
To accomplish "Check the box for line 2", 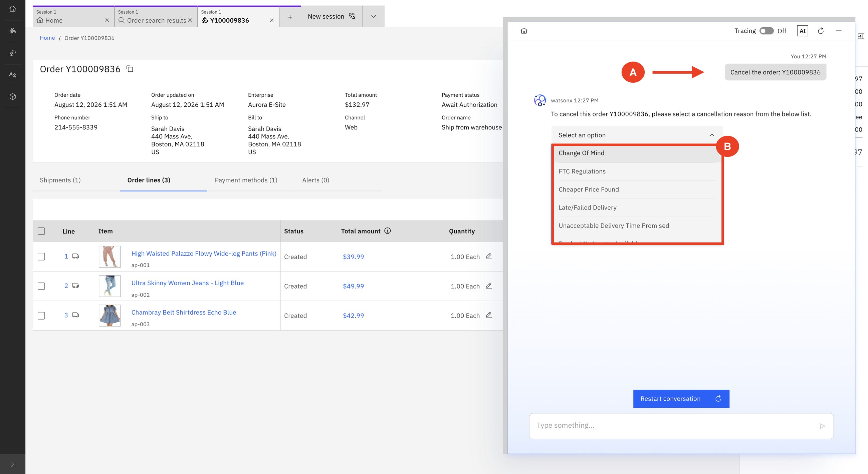I will pyautogui.click(x=41, y=286).
